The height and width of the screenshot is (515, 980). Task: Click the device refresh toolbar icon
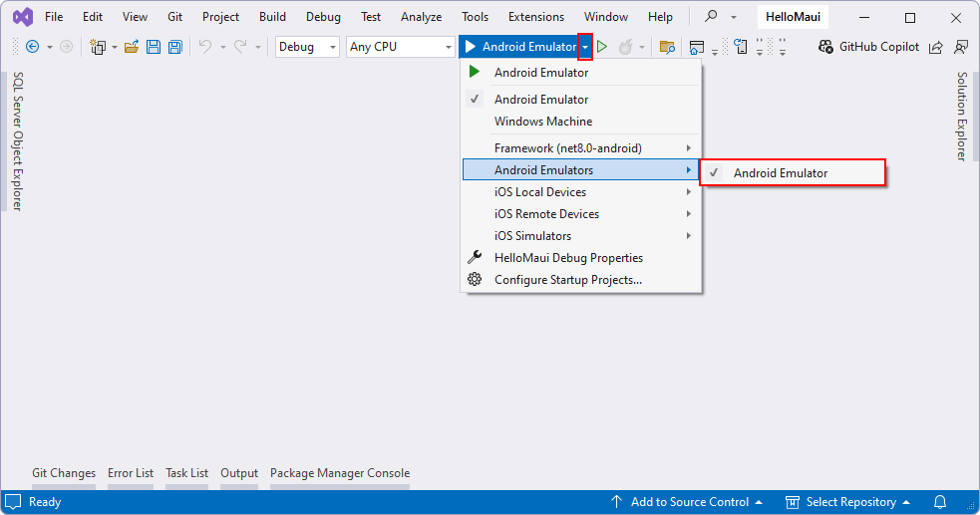741,47
